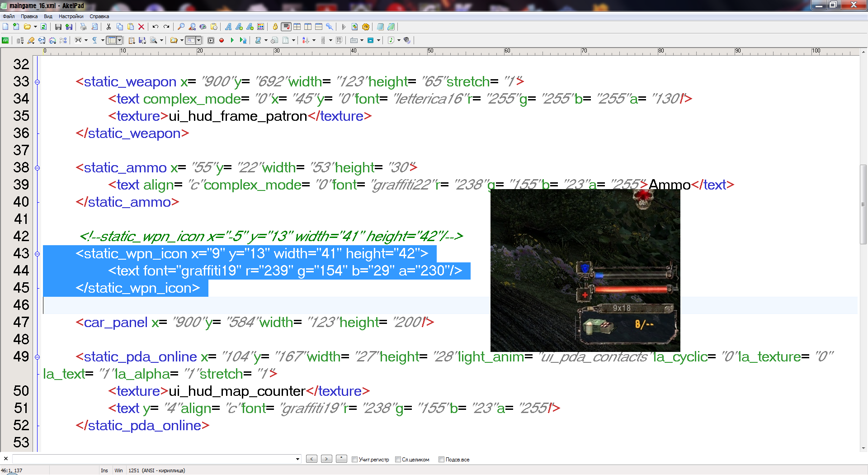Screen dimensions: 868x475
Task: Click the red X delete icon
Action: [141, 27]
